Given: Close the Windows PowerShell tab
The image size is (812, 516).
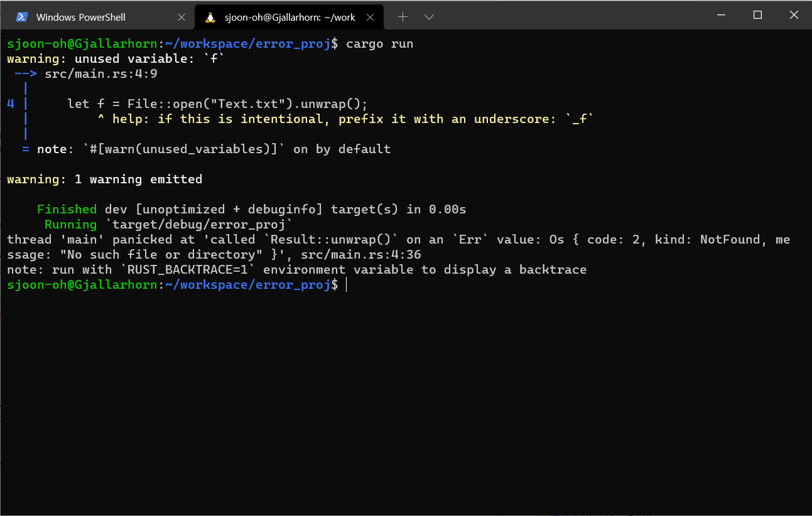Looking at the screenshot, I should click(x=181, y=17).
